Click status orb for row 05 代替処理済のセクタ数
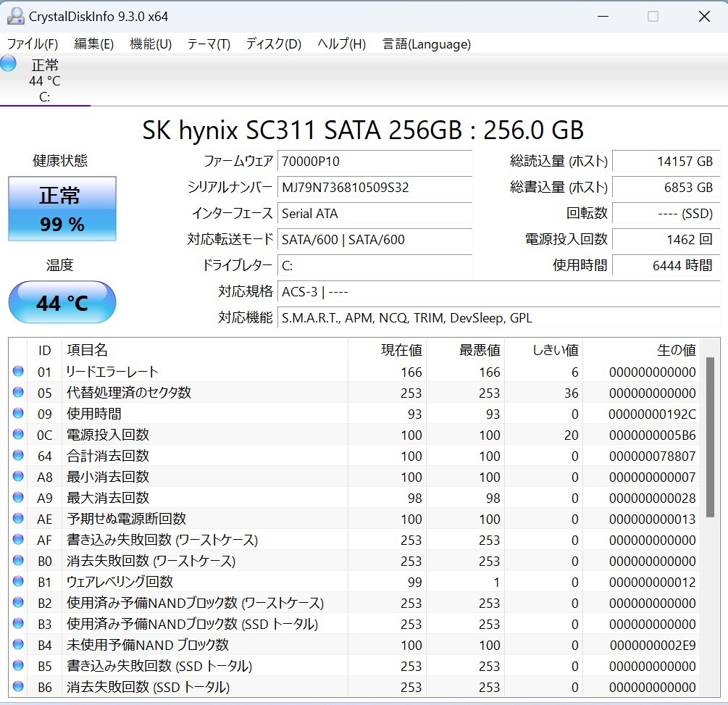This screenshot has width=728, height=705. (x=18, y=392)
